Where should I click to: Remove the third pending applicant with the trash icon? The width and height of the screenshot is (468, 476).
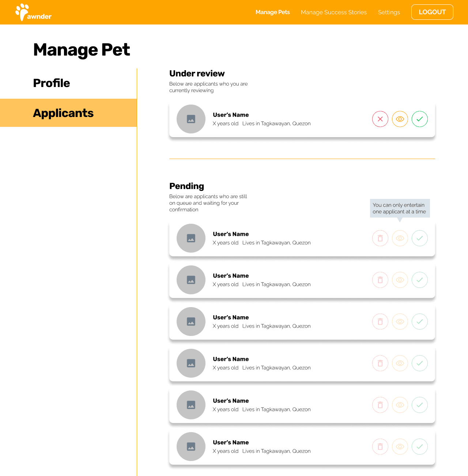click(x=380, y=322)
